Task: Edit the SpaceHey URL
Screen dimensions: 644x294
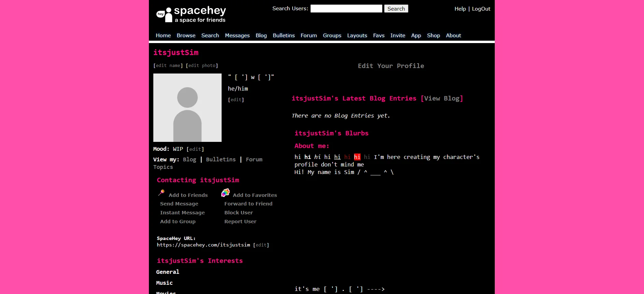Action: [261, 245]
